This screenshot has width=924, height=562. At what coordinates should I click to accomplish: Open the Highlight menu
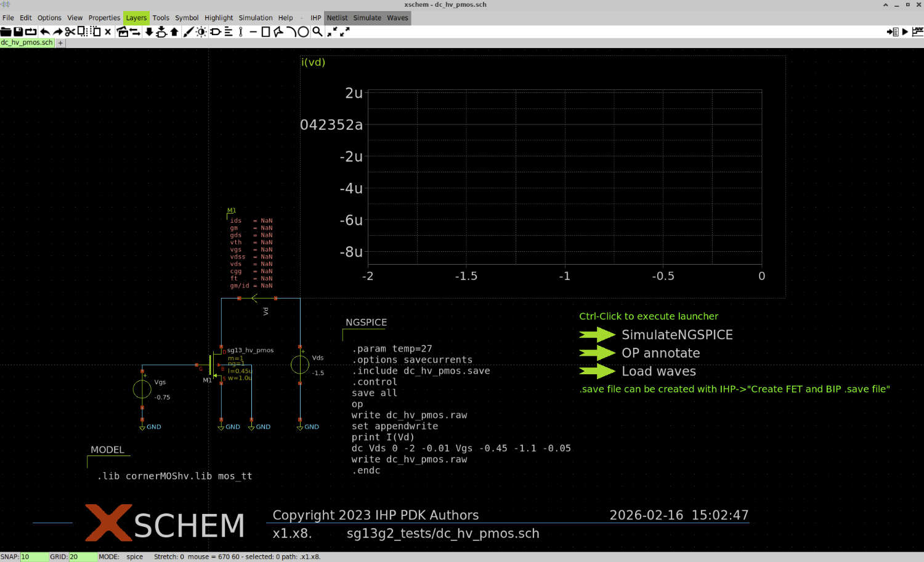pos(219,18)
